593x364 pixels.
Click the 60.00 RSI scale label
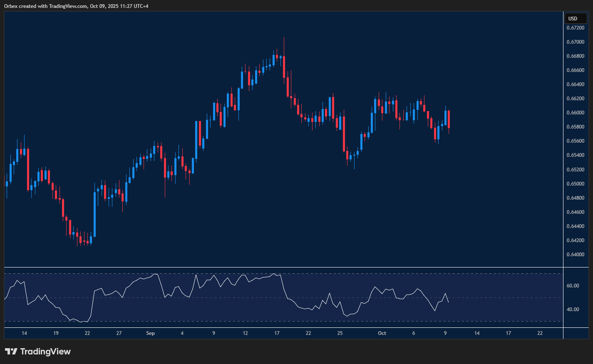(573, 286)
